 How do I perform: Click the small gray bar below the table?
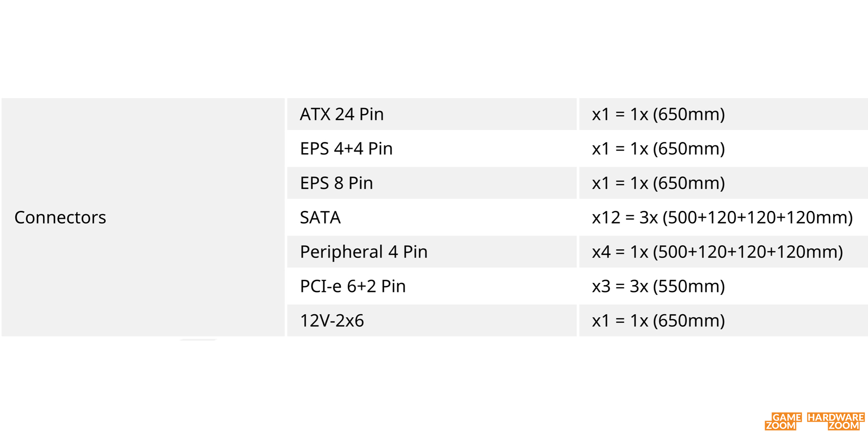point(198,339)
